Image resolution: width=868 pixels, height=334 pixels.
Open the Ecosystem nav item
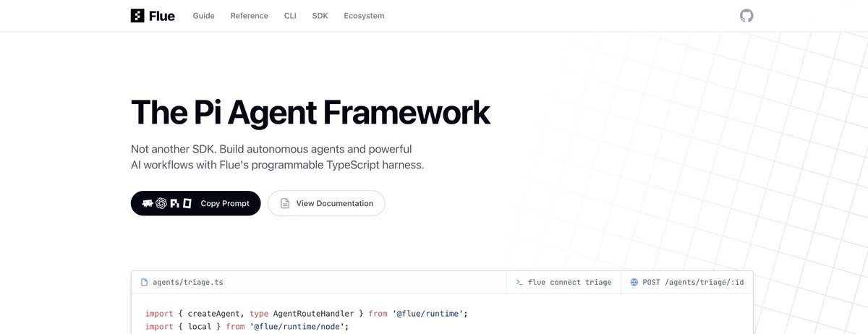(365, 16)
